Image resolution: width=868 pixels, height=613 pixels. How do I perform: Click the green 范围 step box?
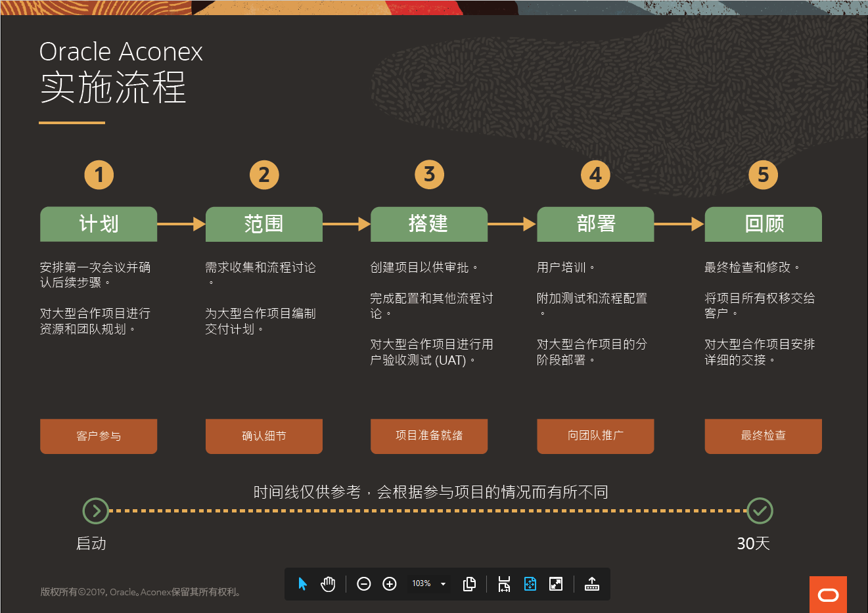point(264,224)
